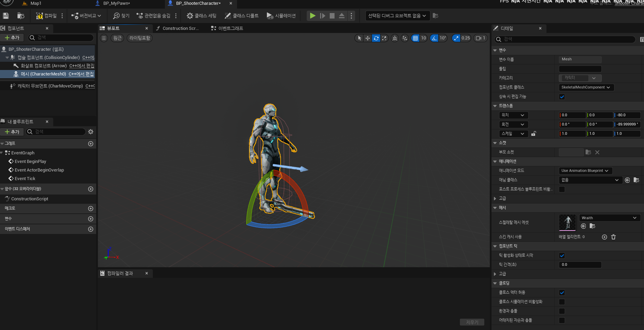Viewport: 644px width, 330px height.
Task: Save the blueprint with the floppy disk icon
Action: coord(6,16)
